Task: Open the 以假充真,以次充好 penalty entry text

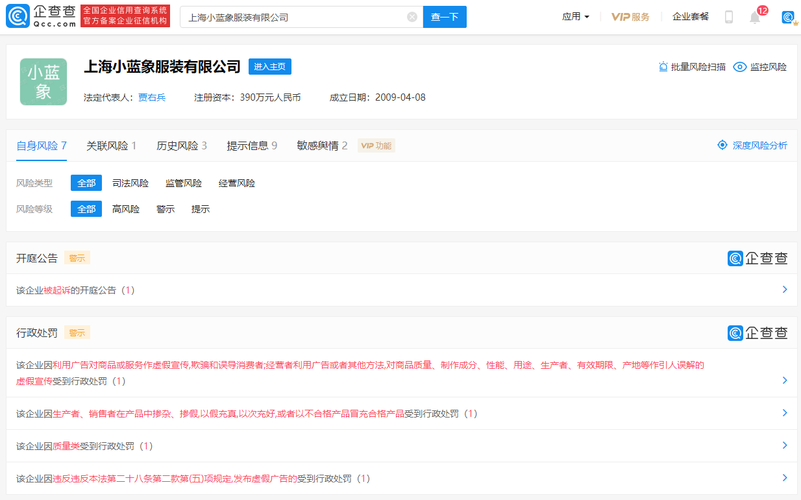Action: pyautogui.click(x=247, y=414)
